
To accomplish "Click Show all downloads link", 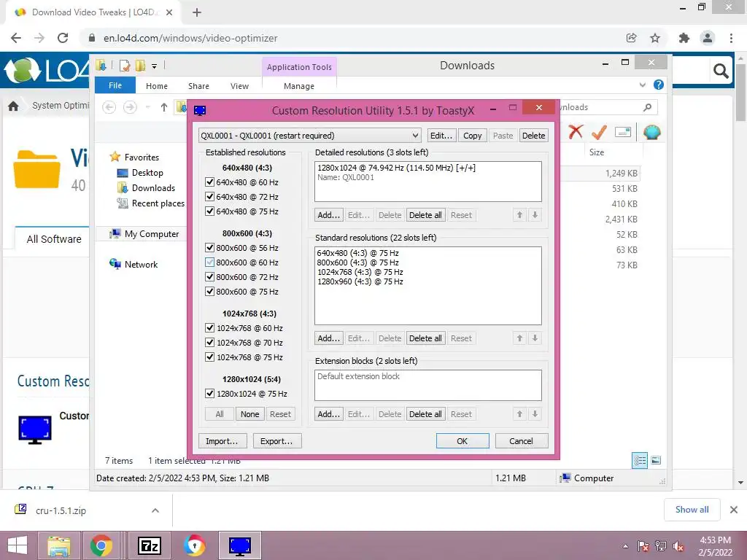I will 692,510.
